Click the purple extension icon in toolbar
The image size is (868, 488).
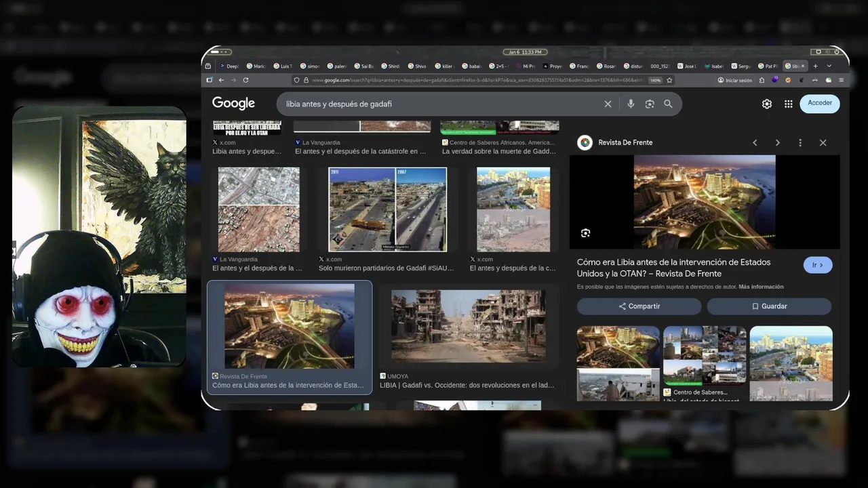click(775, 80)
